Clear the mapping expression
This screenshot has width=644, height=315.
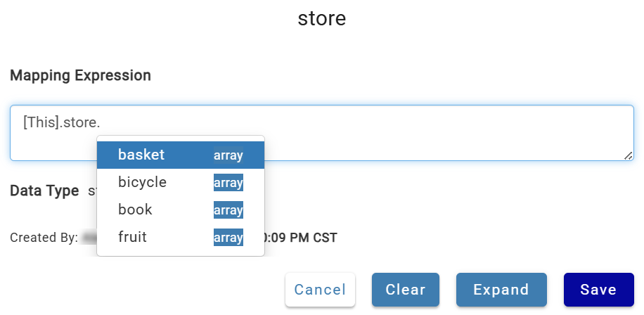click(406, 290)
